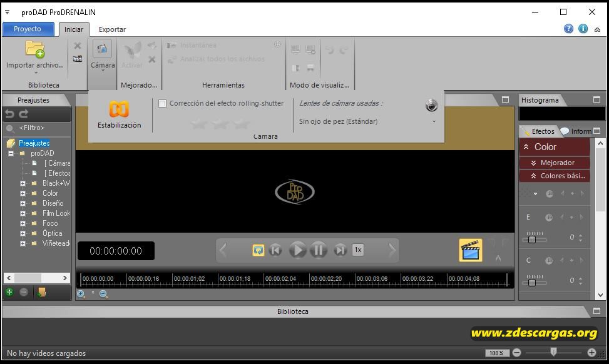Open the blue info icon
609x364 pixels.
(583, 28)
